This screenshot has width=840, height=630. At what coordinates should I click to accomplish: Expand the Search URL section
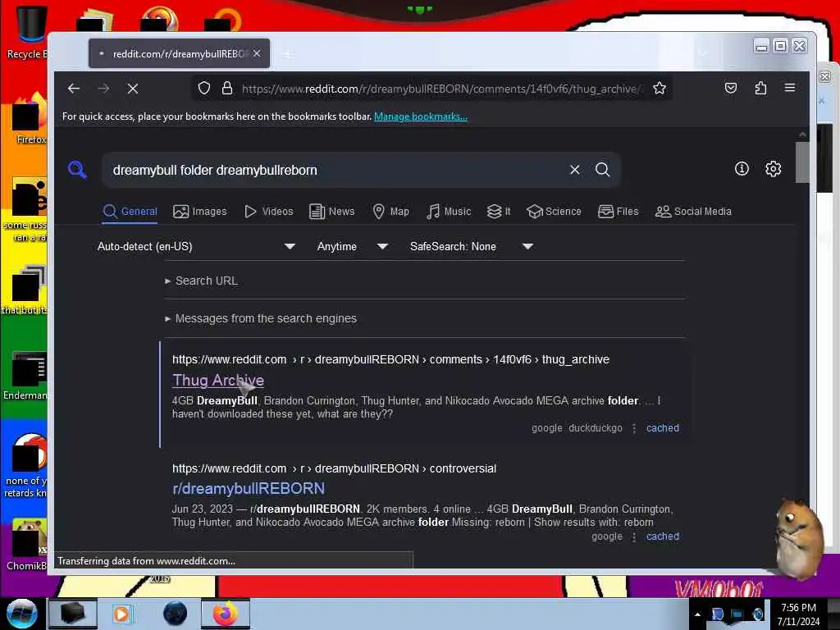(x=201, y=281)
